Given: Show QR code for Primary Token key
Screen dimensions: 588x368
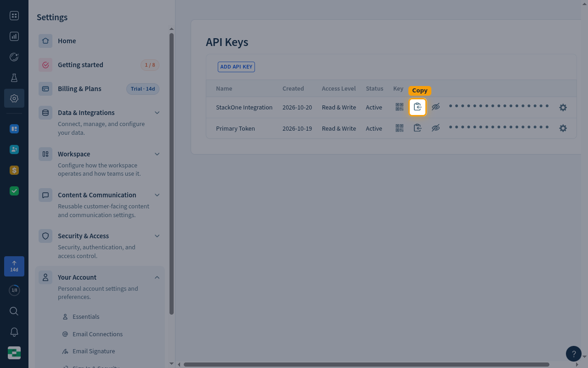Looking at the screenshot, I should [x=400, y=128].
